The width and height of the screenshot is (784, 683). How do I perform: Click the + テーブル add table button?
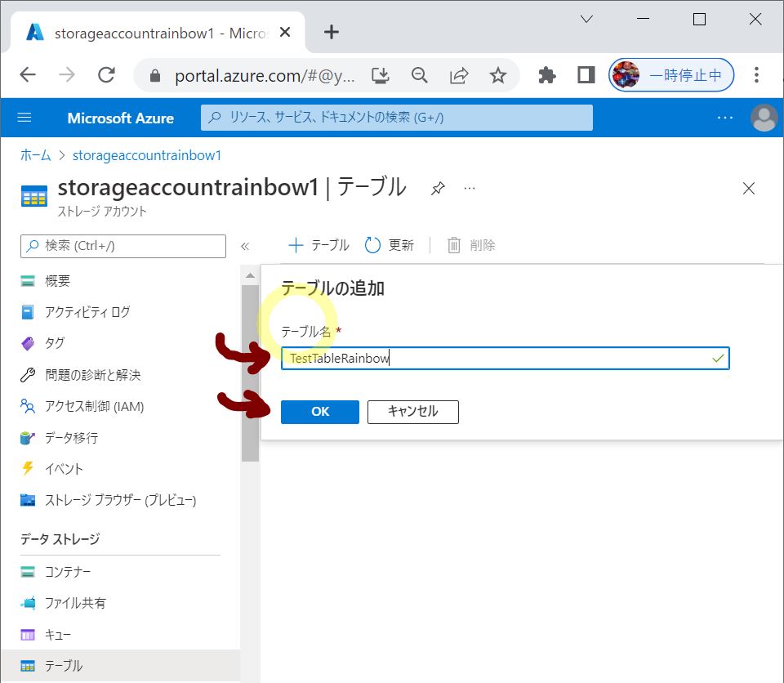319,245
